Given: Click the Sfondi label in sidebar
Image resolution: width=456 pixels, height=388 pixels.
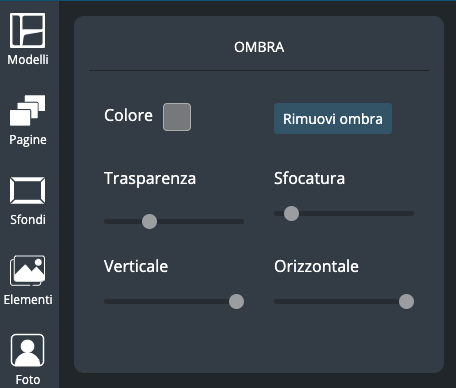Looking at the screenshot, I should click(28, 220).
